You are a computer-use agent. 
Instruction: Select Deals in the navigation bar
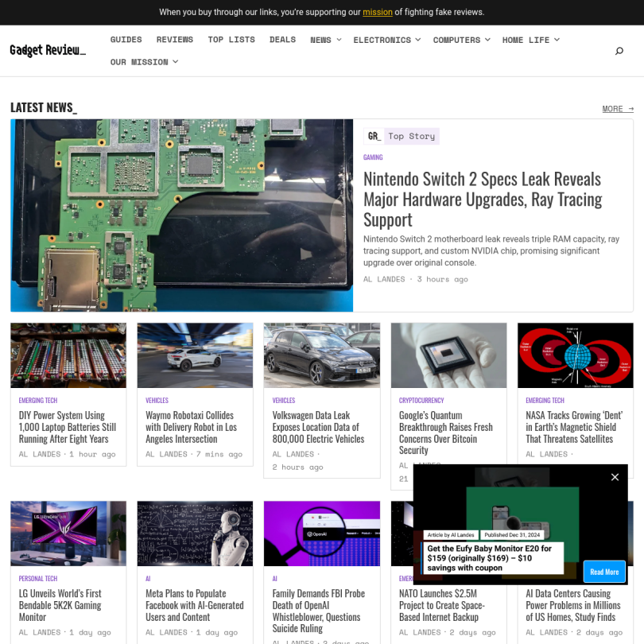(282, 40)
